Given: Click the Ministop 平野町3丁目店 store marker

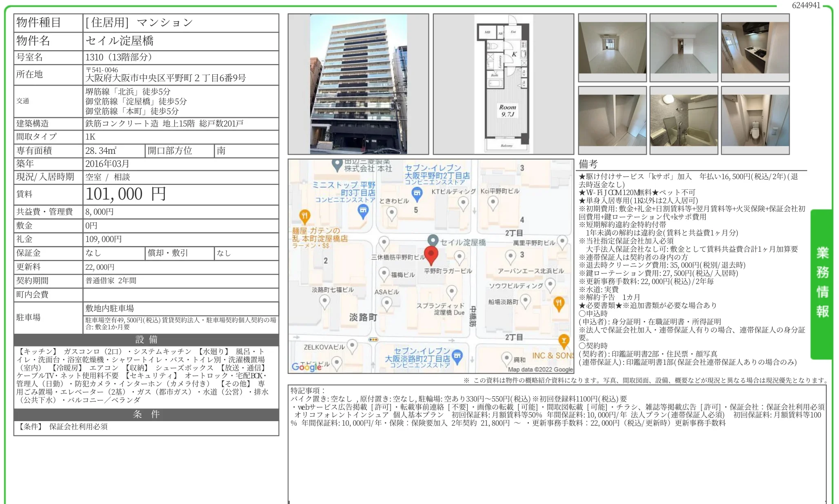Looking at the screenshot, I should coord(363,211).
